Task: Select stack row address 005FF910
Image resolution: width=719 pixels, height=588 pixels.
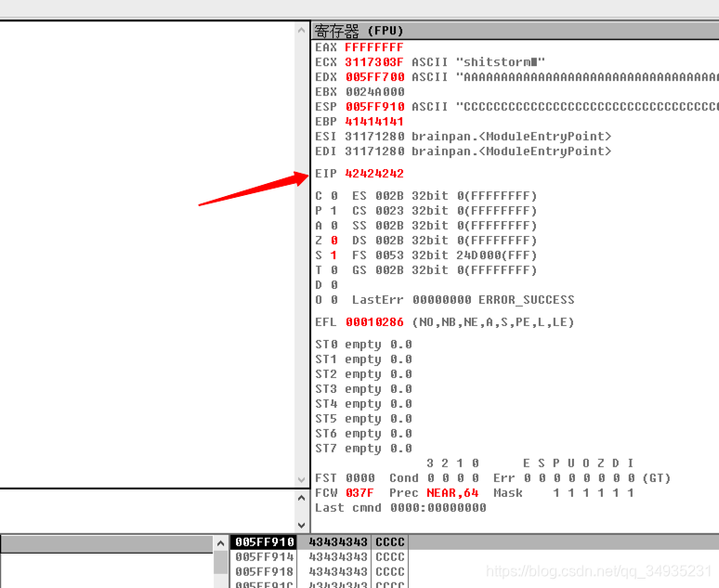Action: (264, 542)
